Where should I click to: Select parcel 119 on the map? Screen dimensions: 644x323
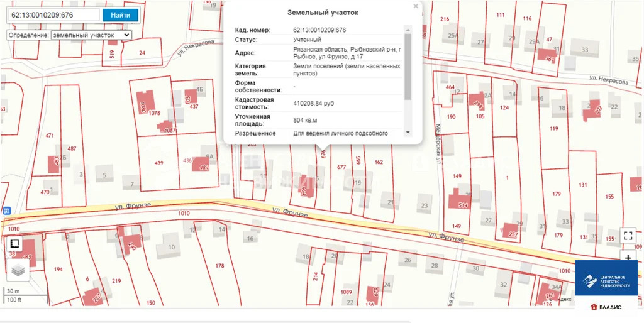click(553, 129)
